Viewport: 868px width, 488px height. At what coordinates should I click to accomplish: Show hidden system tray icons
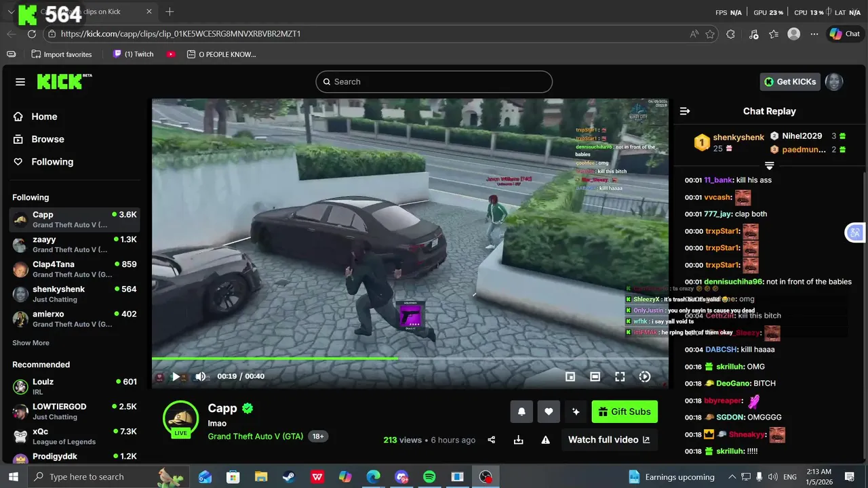pos(732,477)
